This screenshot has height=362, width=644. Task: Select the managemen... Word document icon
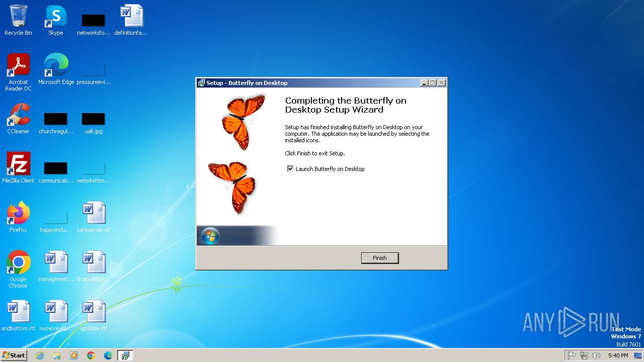(x=56, y=266)
